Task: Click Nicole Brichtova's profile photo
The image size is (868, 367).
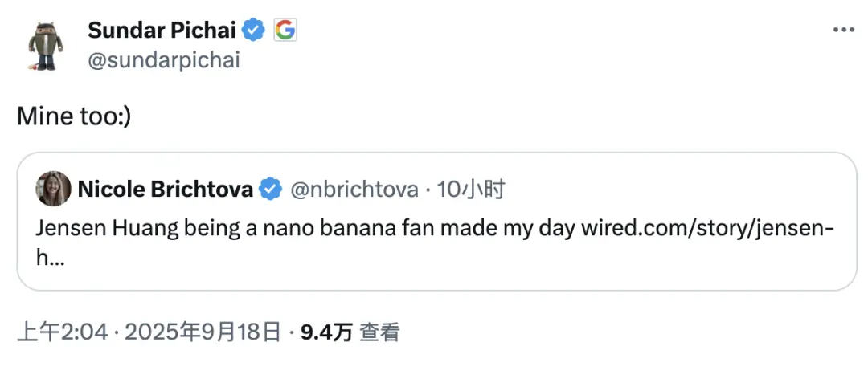Action: tap(53, 190)
